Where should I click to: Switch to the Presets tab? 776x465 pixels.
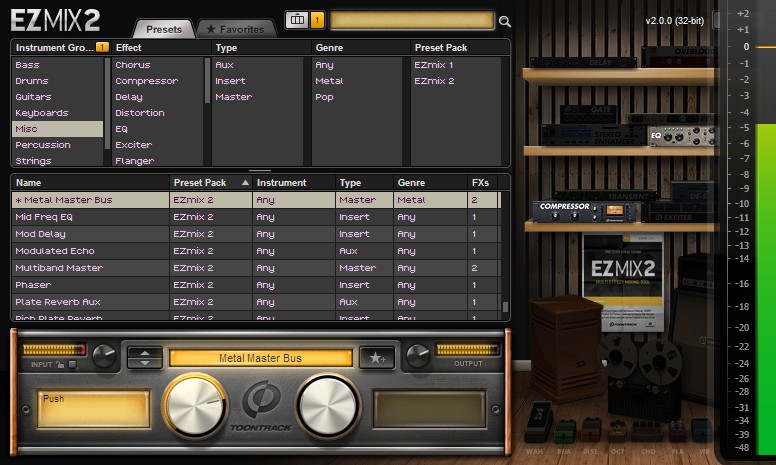(x=164, y=29)
